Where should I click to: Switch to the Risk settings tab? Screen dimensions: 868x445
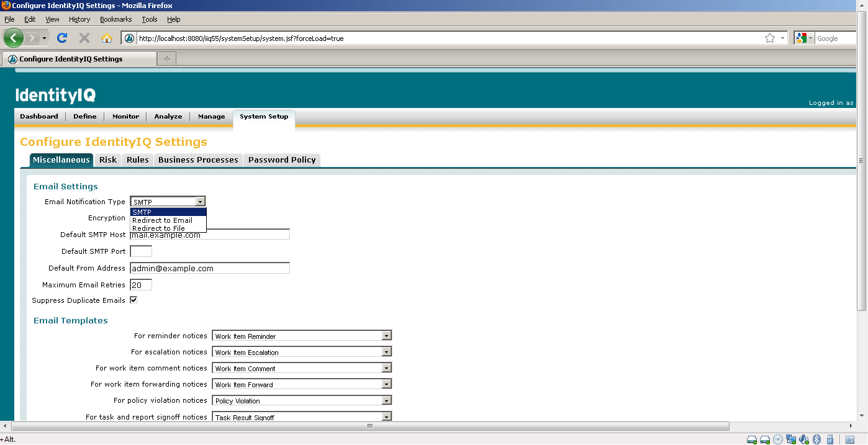[x=108, y=160]
